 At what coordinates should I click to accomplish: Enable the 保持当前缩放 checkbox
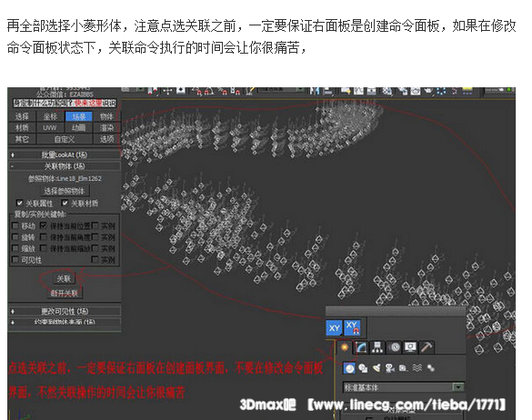tap(43, 248)
